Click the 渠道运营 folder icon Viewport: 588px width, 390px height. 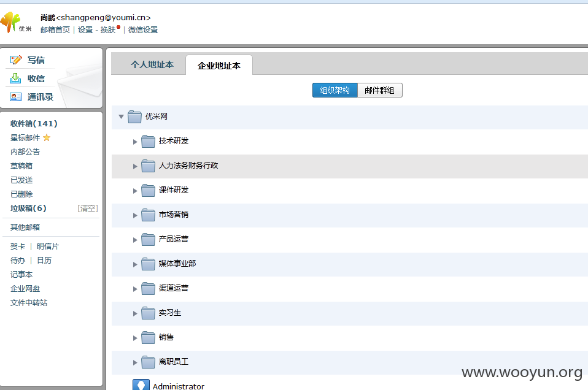coord(148,288)
